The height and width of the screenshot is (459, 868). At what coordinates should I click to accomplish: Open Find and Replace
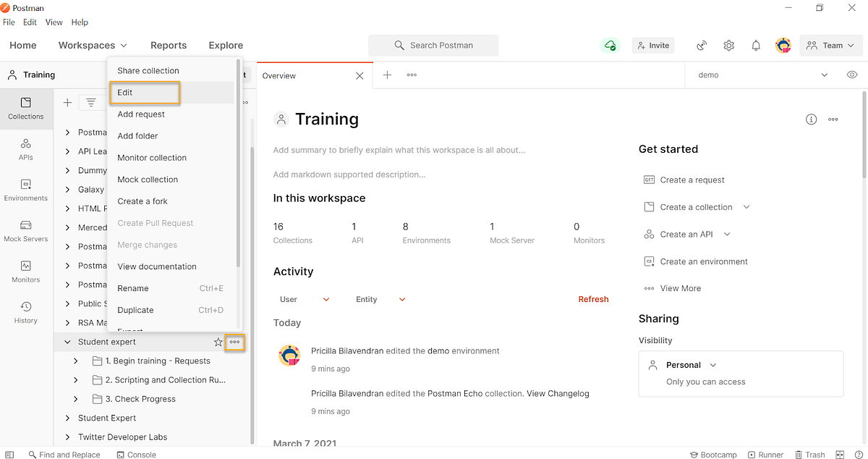[x=64, y=455]
